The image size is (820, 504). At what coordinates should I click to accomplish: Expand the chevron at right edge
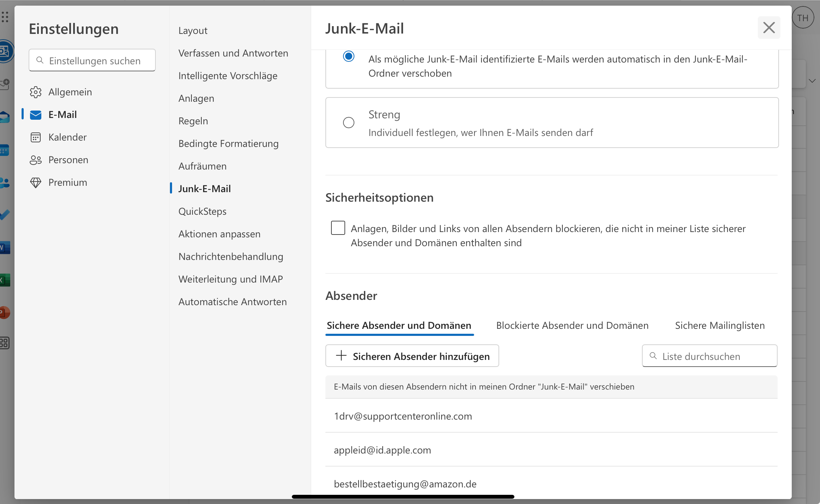(x=812, y=81)
